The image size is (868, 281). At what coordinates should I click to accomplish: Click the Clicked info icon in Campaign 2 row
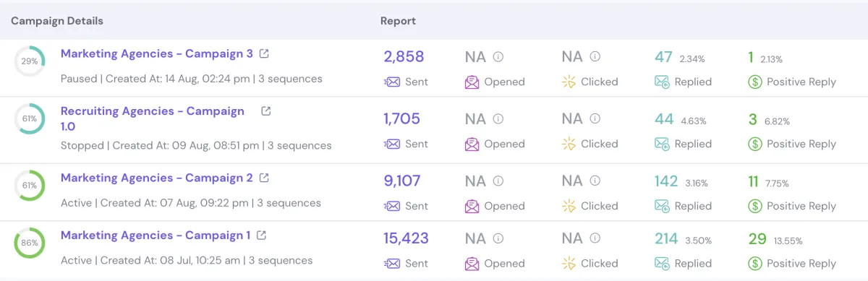595,181
